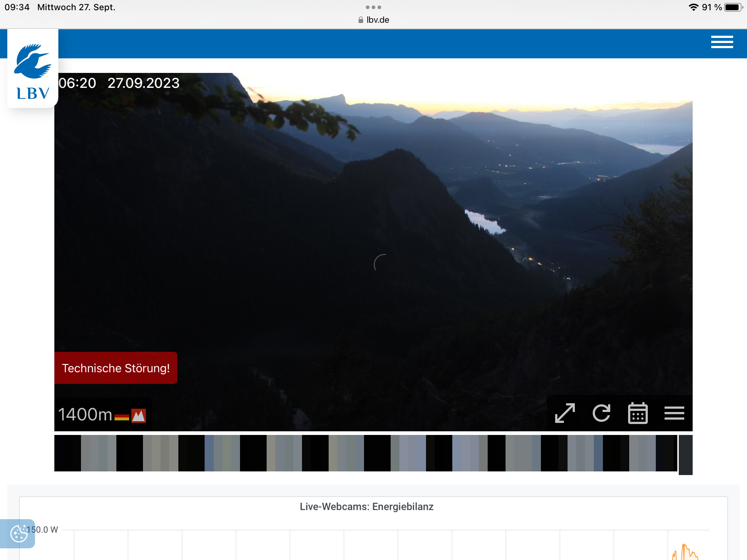
Task: Tap the battery status indicator
Action: [x=734, y=7]
